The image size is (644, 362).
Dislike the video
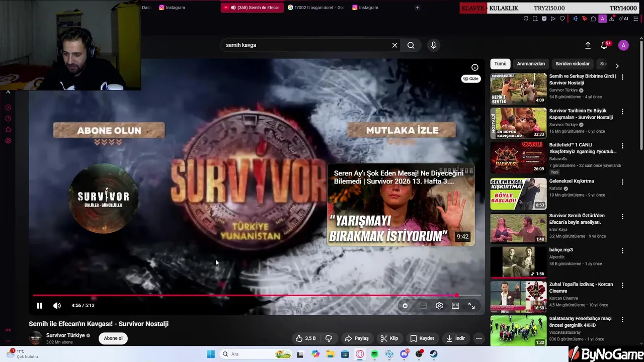[x=329, y=338]
